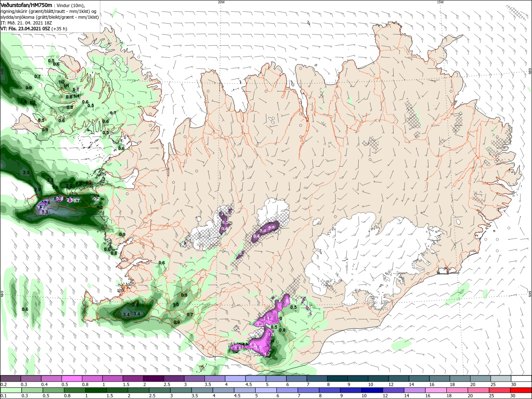Click the lilac 14 rain legend swatch
Image resolution: width=532 pixels, height=399 pixels.
[414, 390]
